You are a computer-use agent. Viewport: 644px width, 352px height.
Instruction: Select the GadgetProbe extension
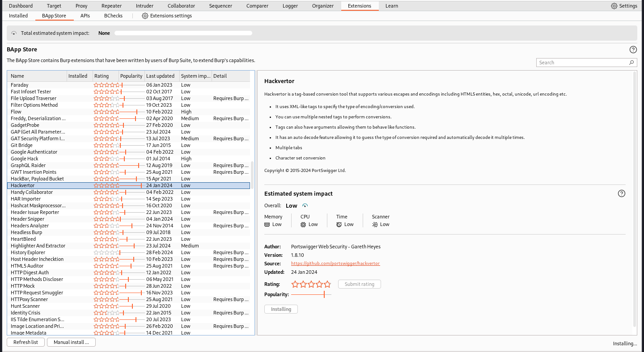[x=129, y=125]
